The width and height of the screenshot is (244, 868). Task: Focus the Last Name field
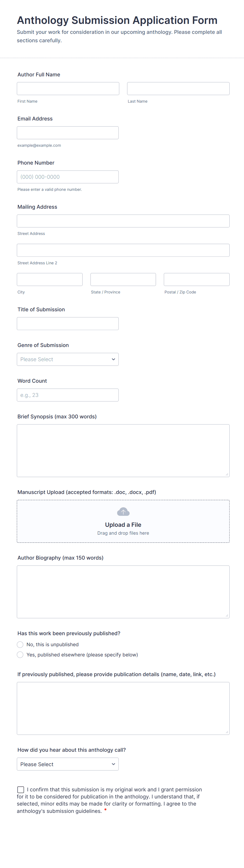pos(178,89)
